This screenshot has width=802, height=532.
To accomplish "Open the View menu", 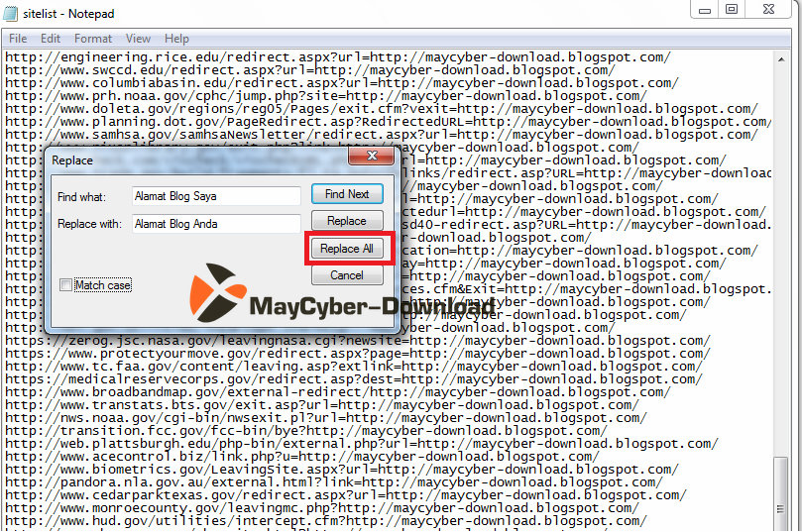I will pyautogui.click(x=138, y=39).
